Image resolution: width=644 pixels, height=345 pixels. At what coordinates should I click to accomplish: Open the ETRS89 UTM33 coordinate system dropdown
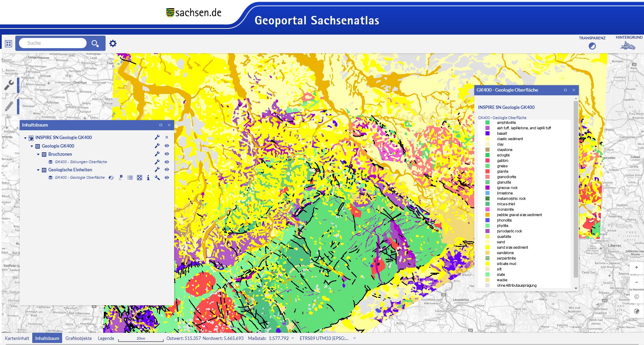pos(354,338)
